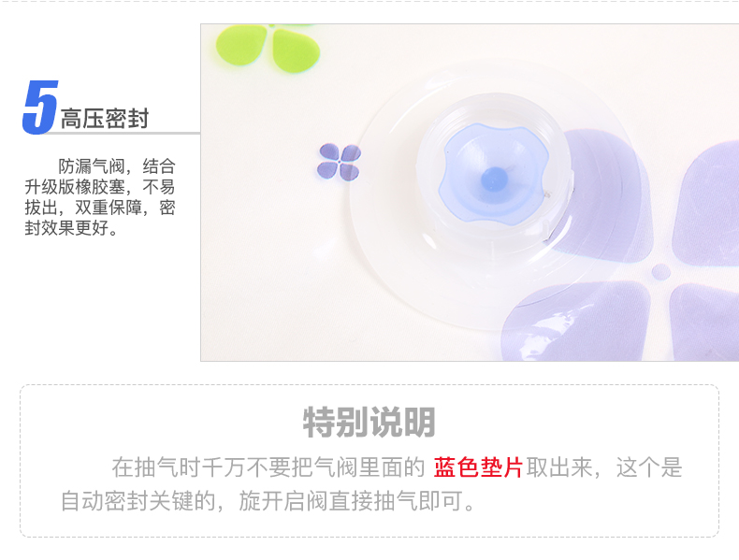Click the product valve photo

pyautogui.click(x=470, y=193)
